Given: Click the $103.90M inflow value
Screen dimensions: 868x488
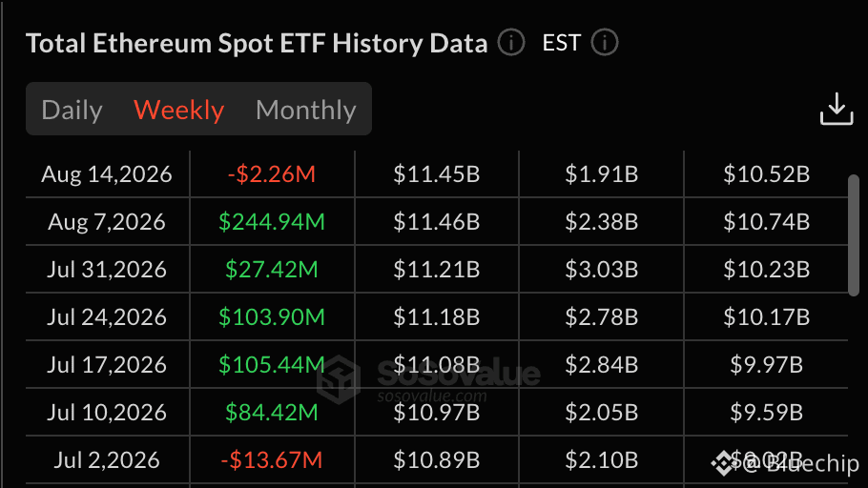Looking at the screenshot, I should tap(271, 317).
